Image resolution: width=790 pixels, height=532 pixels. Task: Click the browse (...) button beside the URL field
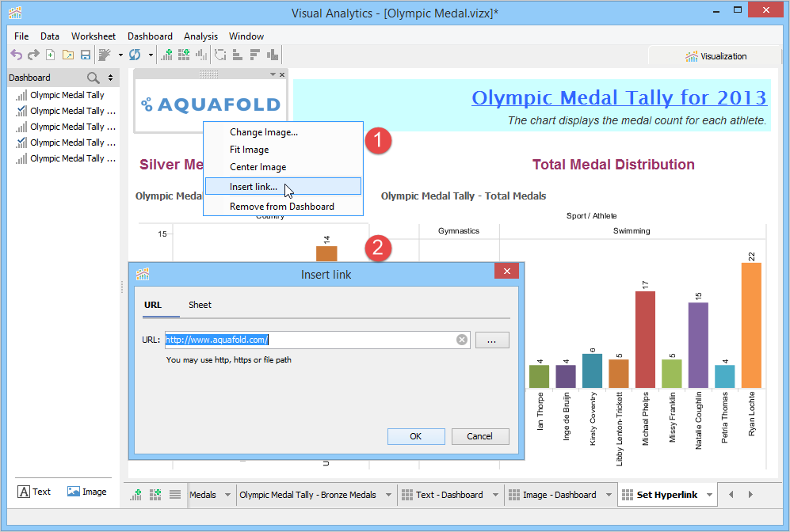(x=492, y=340)
